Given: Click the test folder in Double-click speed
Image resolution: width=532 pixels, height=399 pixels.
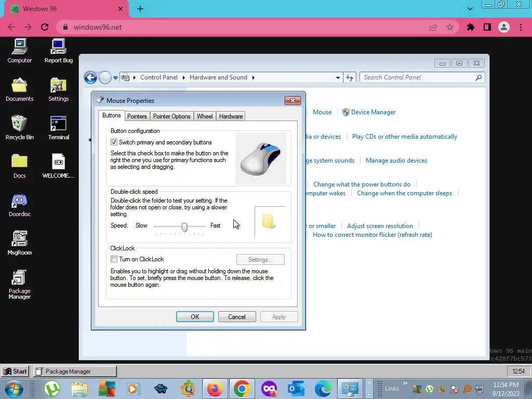Looking at the screenshot, I should click(269, 221).
